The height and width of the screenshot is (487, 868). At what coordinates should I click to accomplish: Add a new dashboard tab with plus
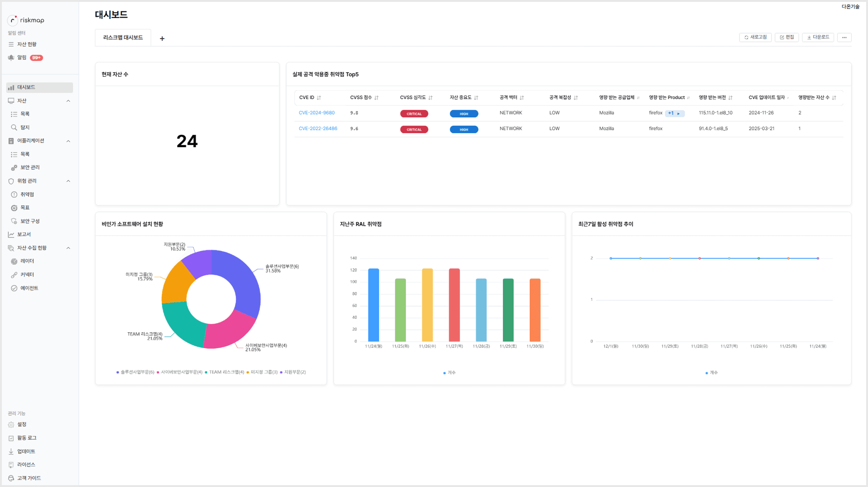[162, 38]
